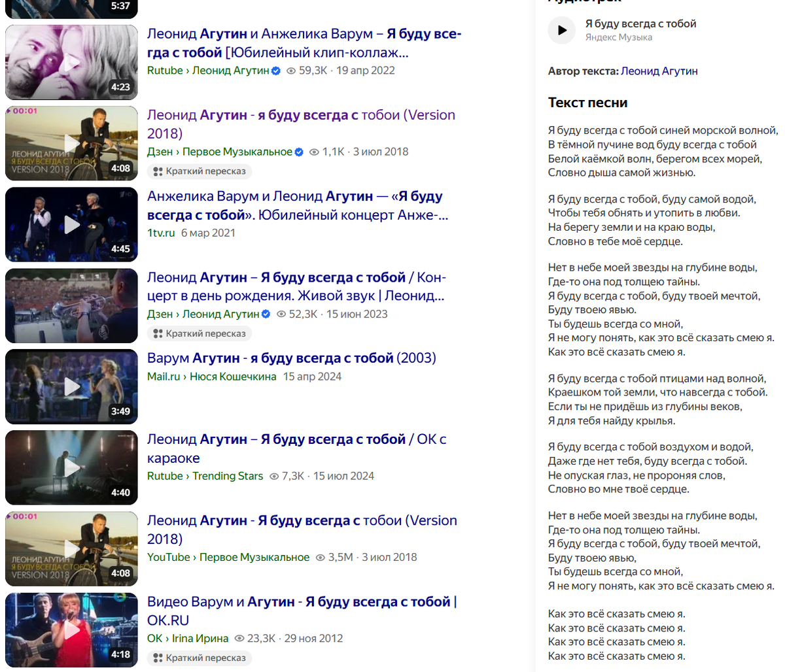Click the YouTube Version 2018 thumbnail with 3,5M views
Screen dimensions: 785x672
tap(71, 548)
